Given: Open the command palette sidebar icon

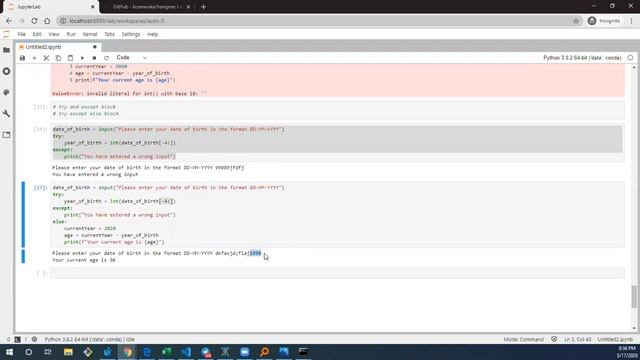Looking at the screenshot, I should click(x=7, y=92).
